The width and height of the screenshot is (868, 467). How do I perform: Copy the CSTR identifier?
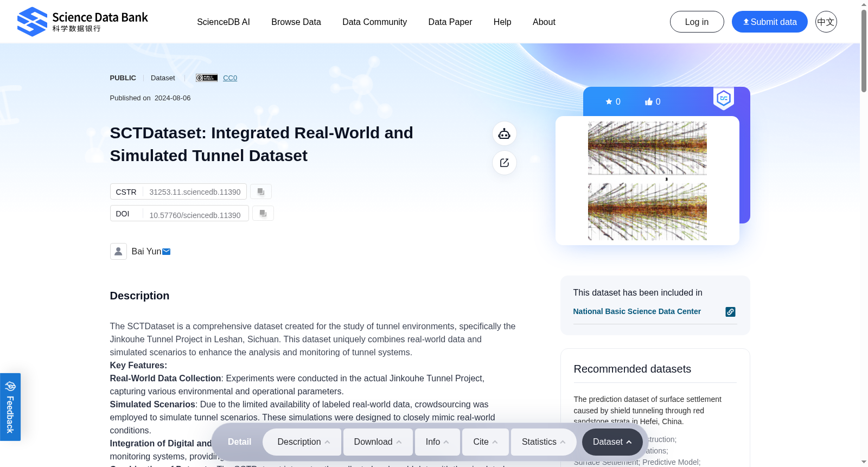[x=261, y=191]
